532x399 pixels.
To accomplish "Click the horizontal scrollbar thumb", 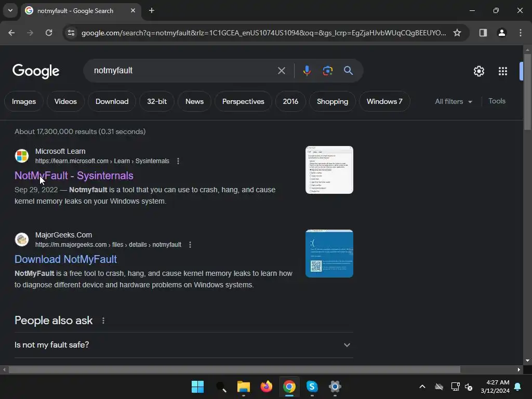I will [234, 369].
